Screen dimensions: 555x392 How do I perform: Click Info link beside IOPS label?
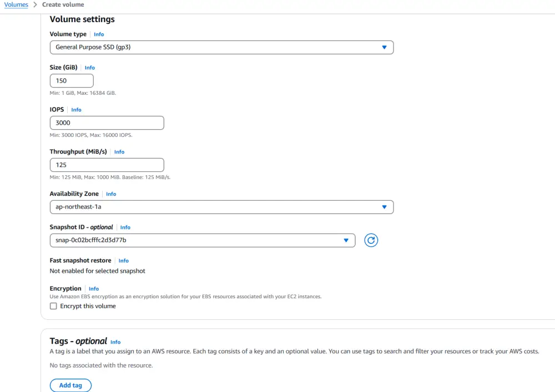[76, 110]
